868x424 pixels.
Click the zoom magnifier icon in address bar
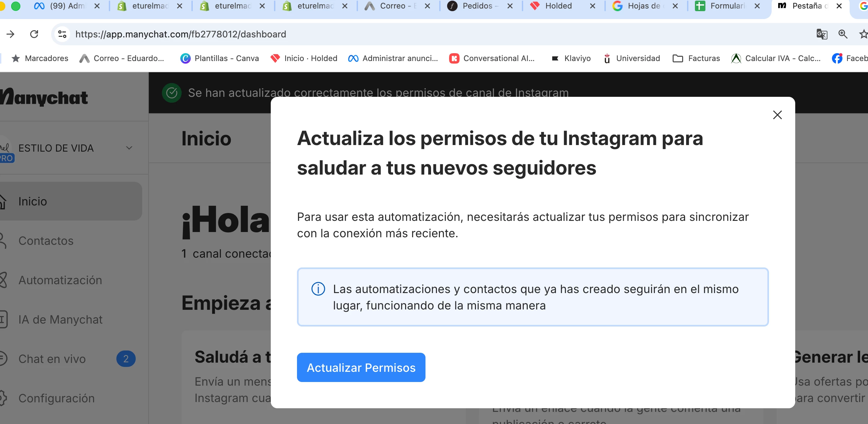(842, 34)
